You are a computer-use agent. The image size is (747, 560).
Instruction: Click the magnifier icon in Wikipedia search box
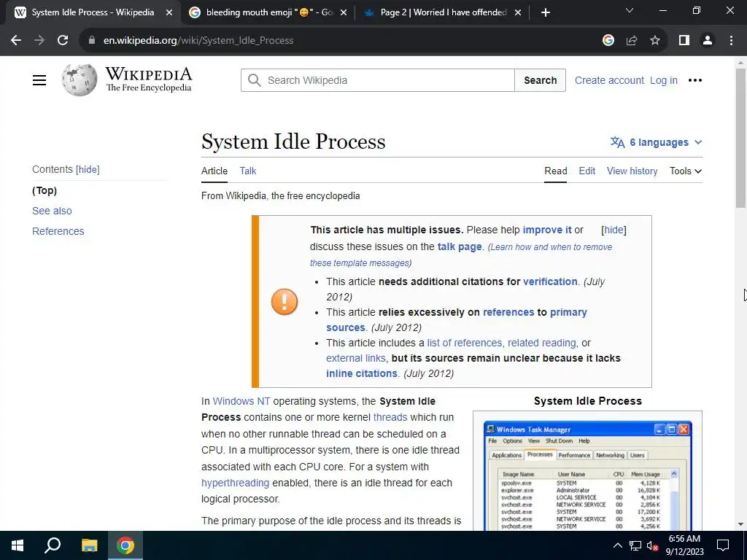255,80
